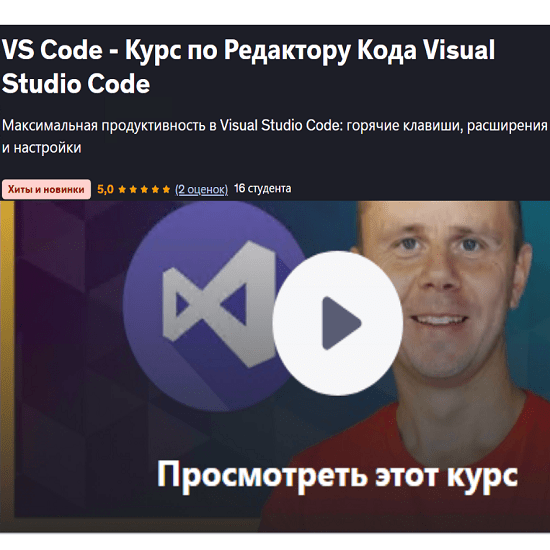Open the (2 оценок) ratings link
This screenshot has width=550, height=550.
201,189
